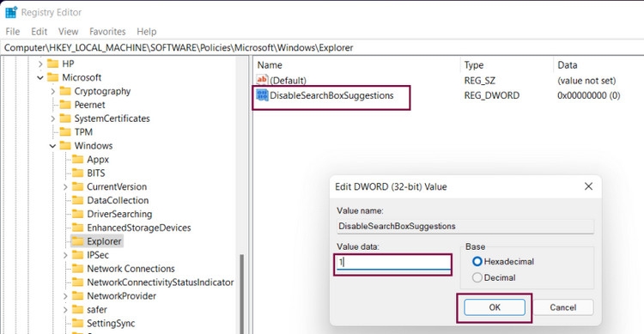Click the Explorer folder icon

77,240
